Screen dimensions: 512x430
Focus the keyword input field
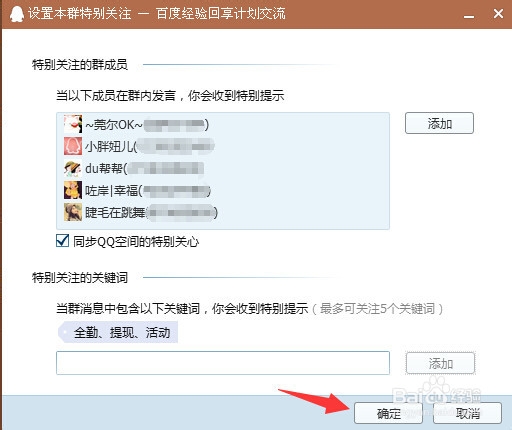[x=223, y=363]
